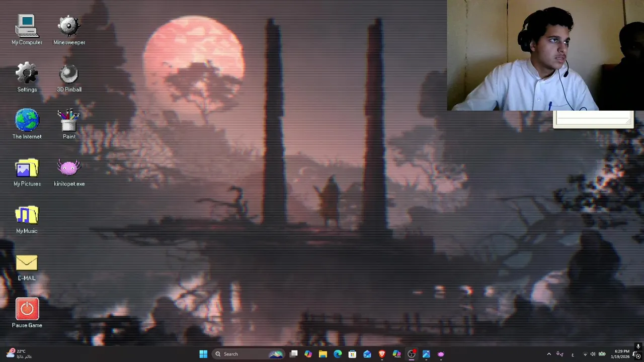Click the battery charging tray icon

(602, 354)
